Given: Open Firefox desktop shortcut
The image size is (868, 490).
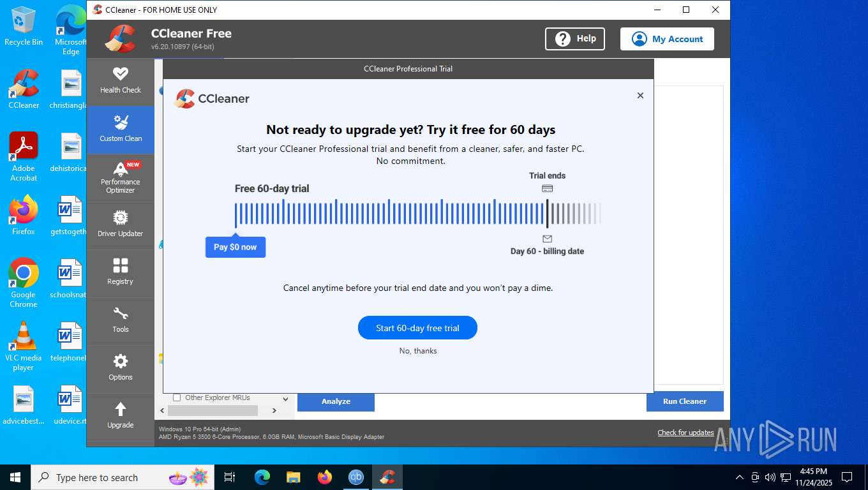Looking at the screenshot, I should coord(24,216).
